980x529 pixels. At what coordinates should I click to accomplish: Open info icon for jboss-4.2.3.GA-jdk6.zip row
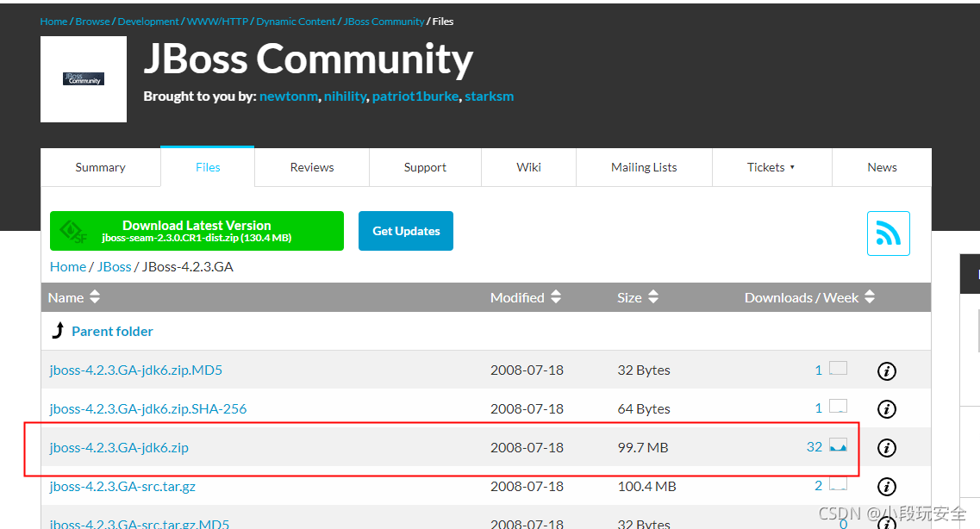887,448
